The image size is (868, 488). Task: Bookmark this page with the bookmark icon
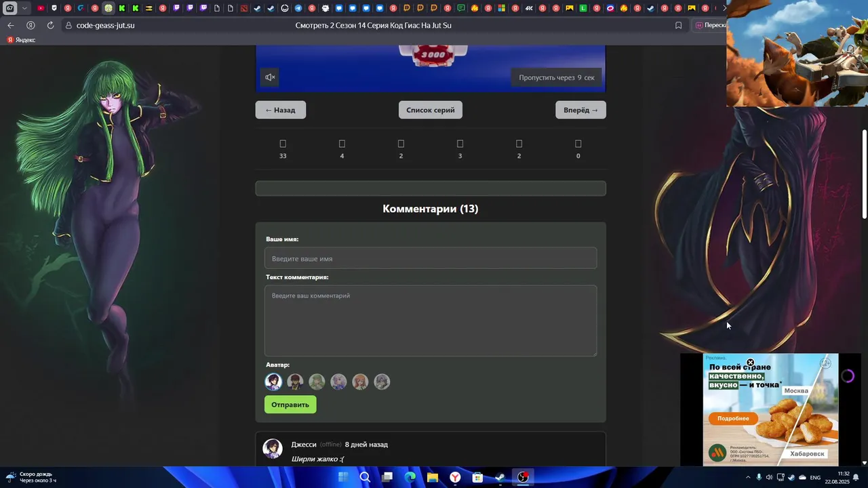pyautogui.click(x=678, y=25)
